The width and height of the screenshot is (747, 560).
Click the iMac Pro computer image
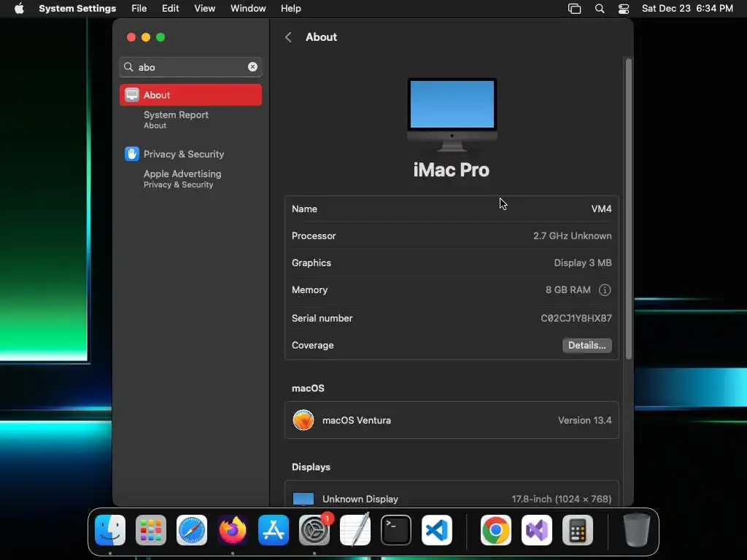452,114
